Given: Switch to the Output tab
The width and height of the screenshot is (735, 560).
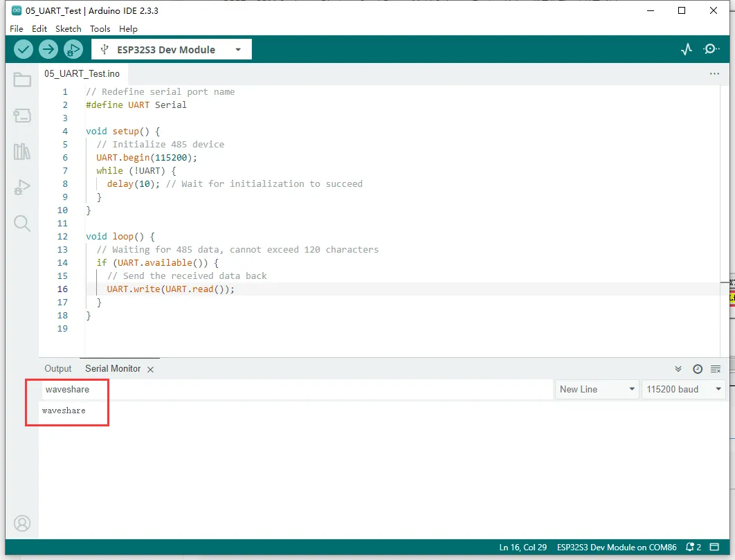Looking at the screenshot, I should pos(58,369).
